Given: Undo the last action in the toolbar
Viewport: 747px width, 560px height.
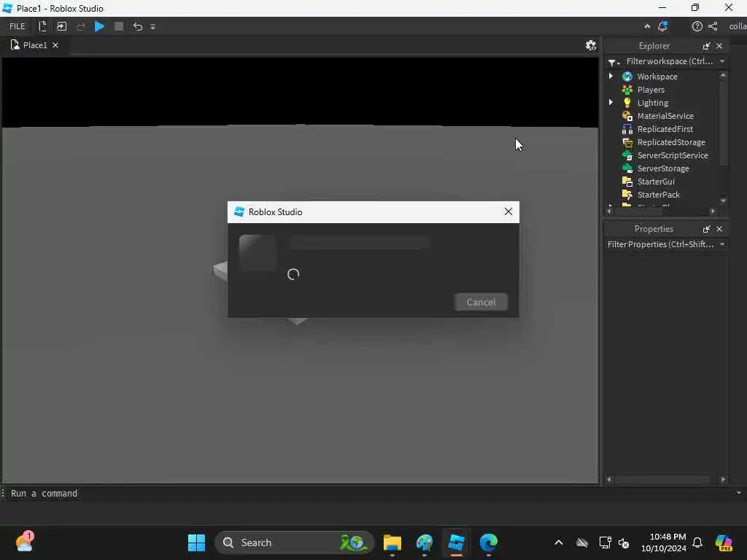Looking at the screenshot, I should point(138,26).
